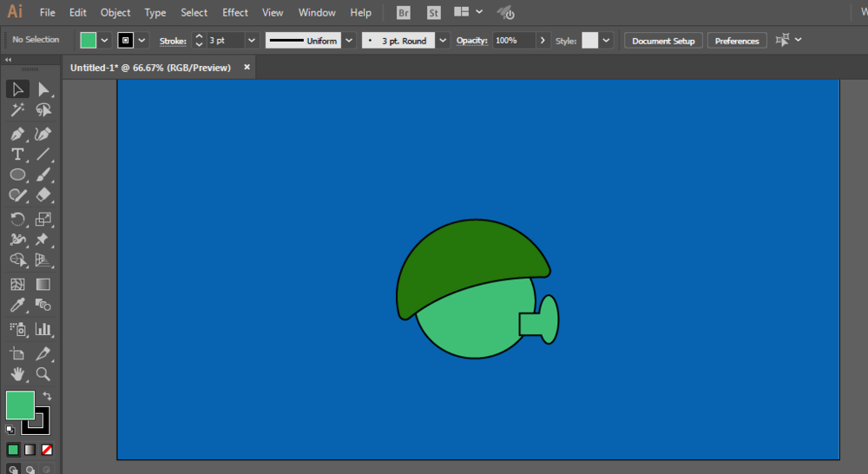Expand the stroke weight dropdown
Image resolution: width=868 pixels, height=474 pixels.
click(x=252, y=41)
